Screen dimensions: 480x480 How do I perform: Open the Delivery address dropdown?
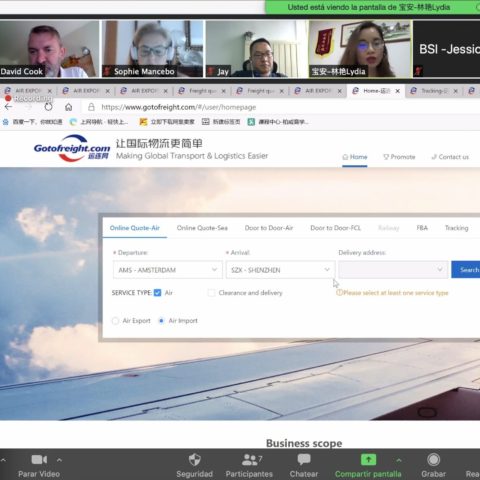(393, 270)
